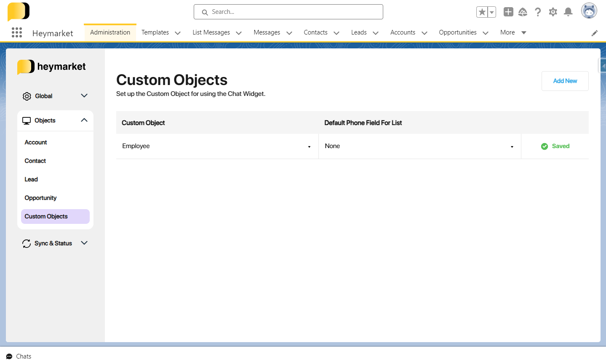Click the green Saved checkmark icon

pos(545,146)
